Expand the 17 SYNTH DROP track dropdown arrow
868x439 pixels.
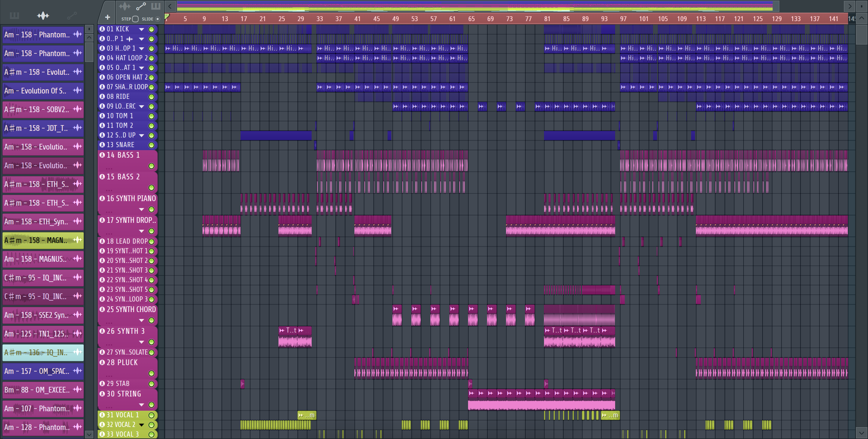(142, 231)
